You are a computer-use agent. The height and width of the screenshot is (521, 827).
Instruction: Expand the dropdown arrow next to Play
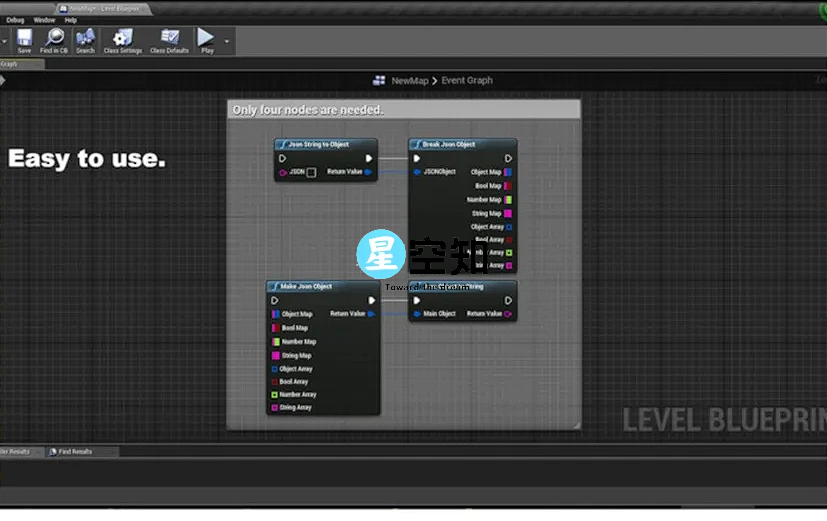(x=227, y=41)
